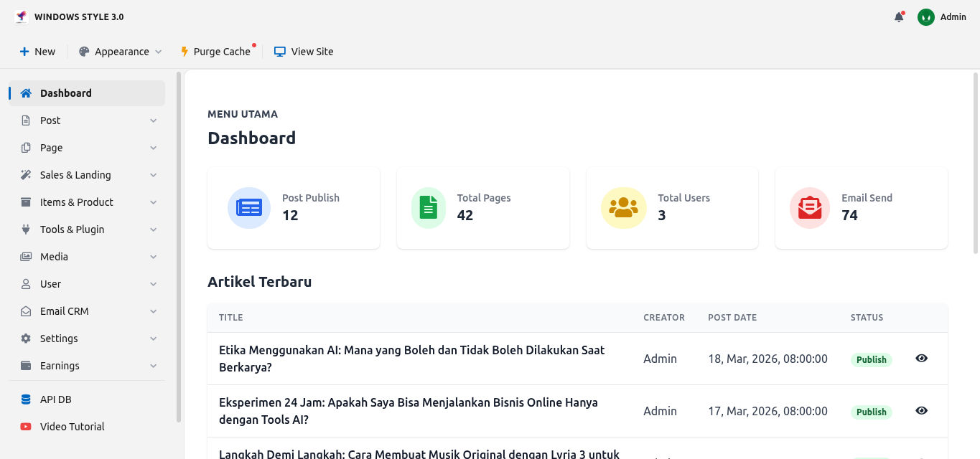Click the Total Users group icon
The height and width of the screenshot is (459, 980).
click(x=623, y=208)
